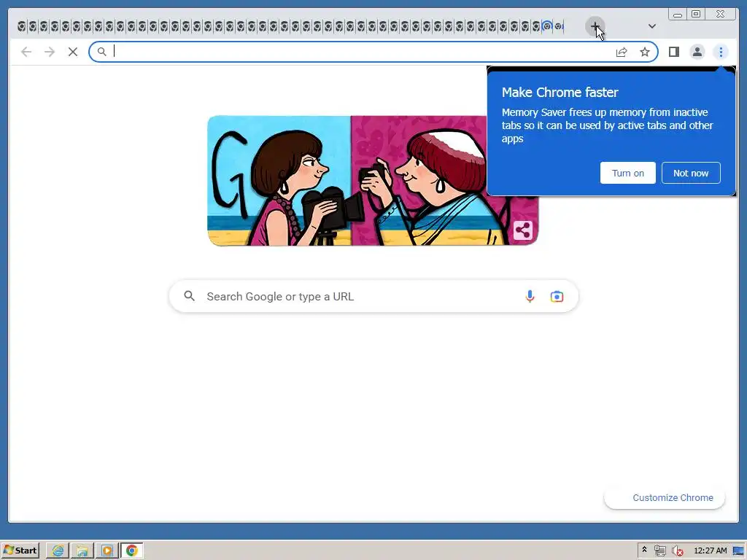Open a new tab with plus button

[595, 26]
